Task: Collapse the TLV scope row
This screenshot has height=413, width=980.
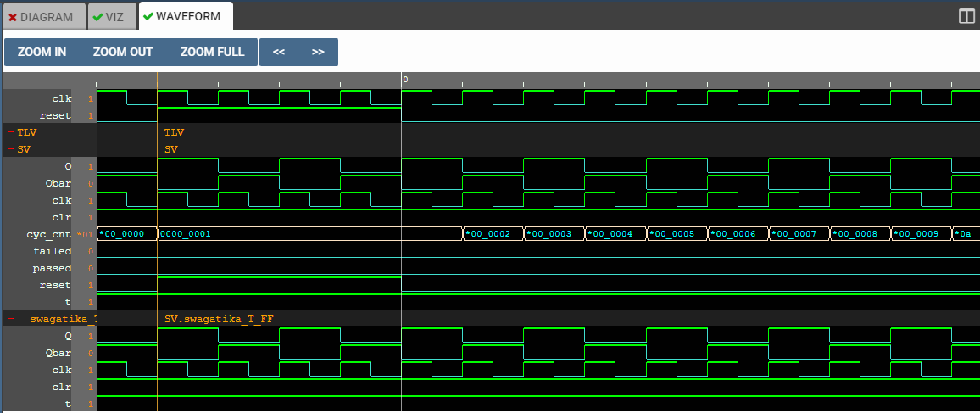Action: coord(12,132)
